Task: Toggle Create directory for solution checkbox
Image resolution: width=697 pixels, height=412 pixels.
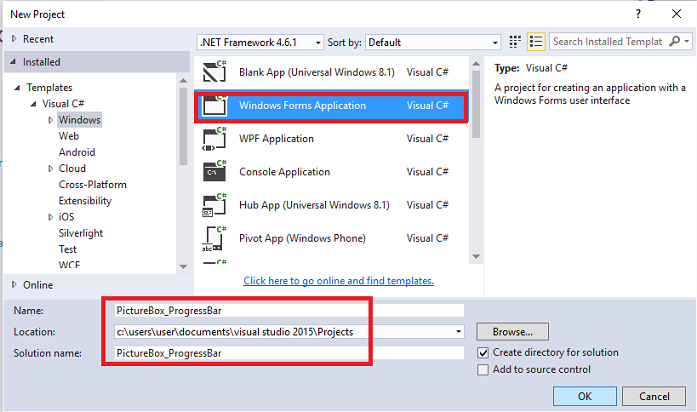Action: (x=483, y=353)
